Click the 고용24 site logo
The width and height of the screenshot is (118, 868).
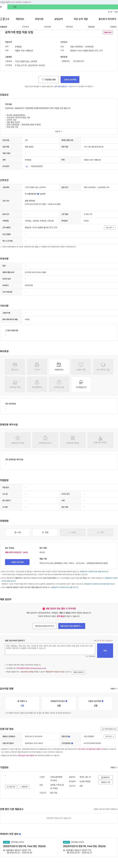(x=5, y=19)
